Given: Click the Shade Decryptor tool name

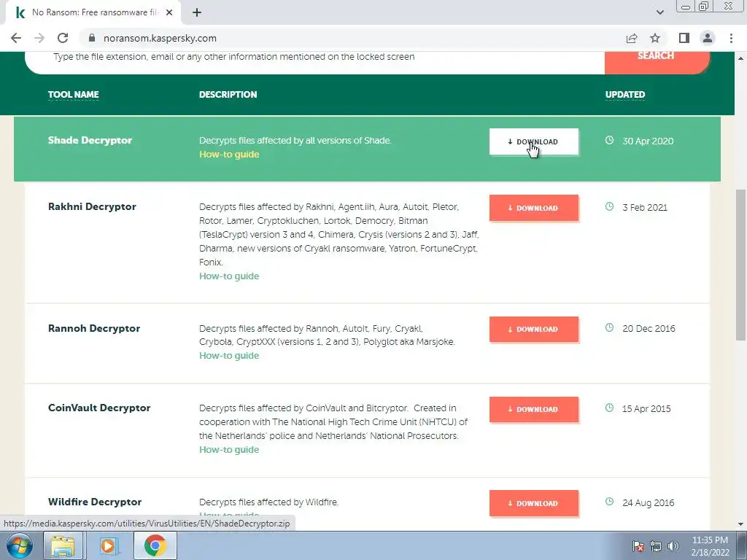Looking at the screenshot, I should [x=90, y=141].
